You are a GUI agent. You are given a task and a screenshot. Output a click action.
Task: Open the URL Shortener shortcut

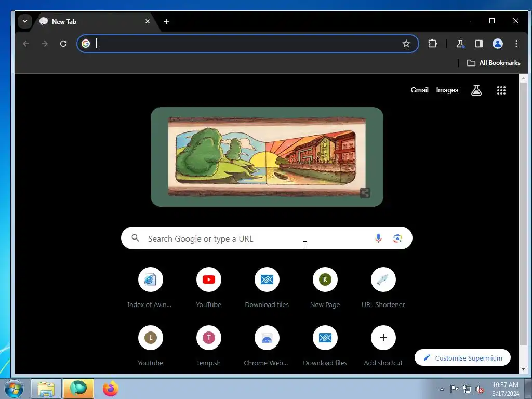(x=383, y=288)
